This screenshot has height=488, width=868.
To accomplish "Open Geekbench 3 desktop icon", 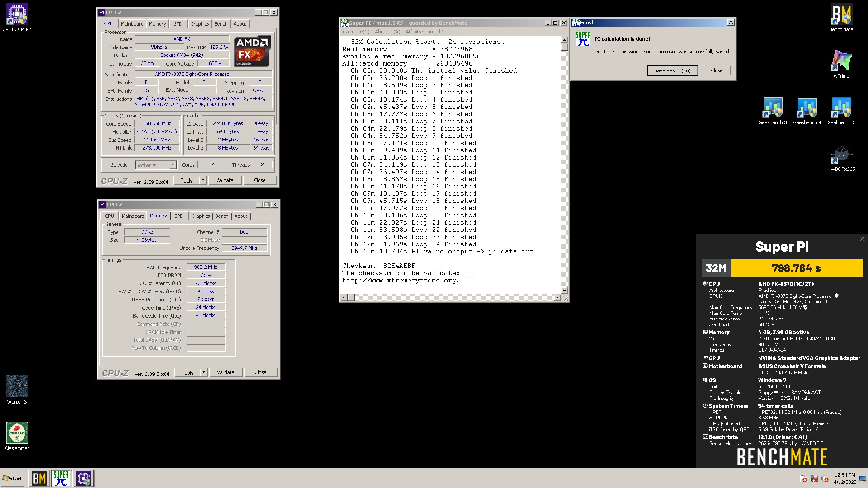I will [773, 111].
